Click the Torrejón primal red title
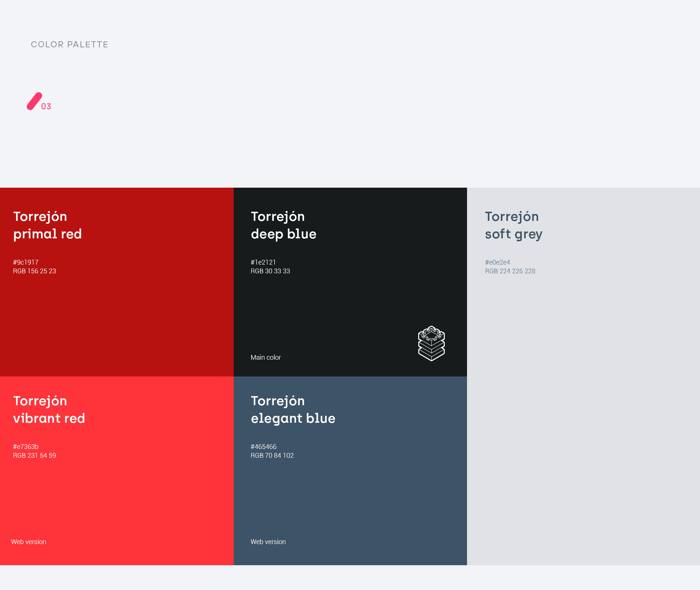This screenshot has width=700, height=590. tap(47, 225)
